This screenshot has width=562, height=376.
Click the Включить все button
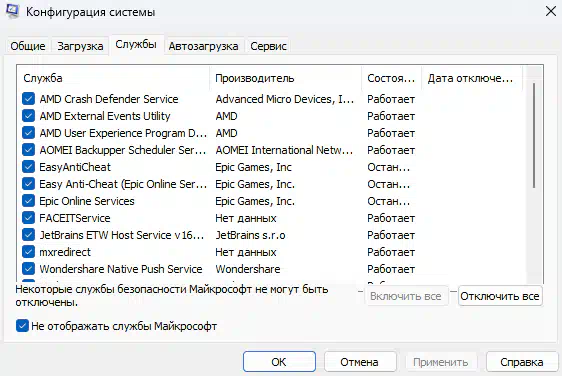coord(406,296)
